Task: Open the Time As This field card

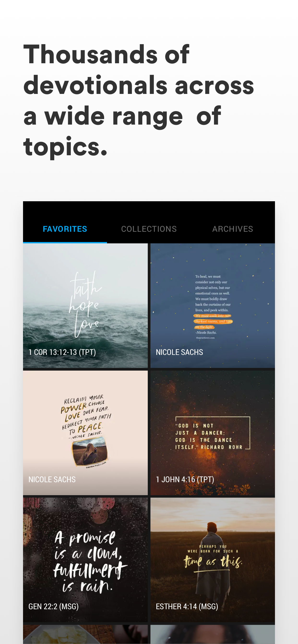Action: click(x=213, y=560)
